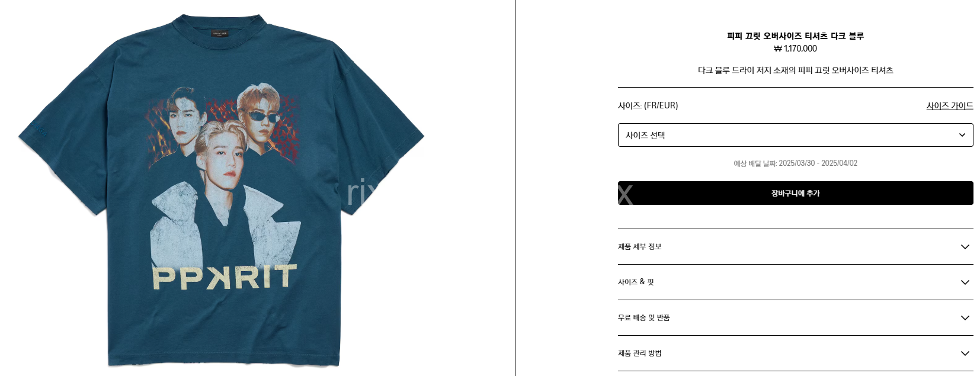The height and width of the screenshot is (376, 980).
Task: Click the 다크 블루 드라이 저지 description line
Action: point(795,70)
